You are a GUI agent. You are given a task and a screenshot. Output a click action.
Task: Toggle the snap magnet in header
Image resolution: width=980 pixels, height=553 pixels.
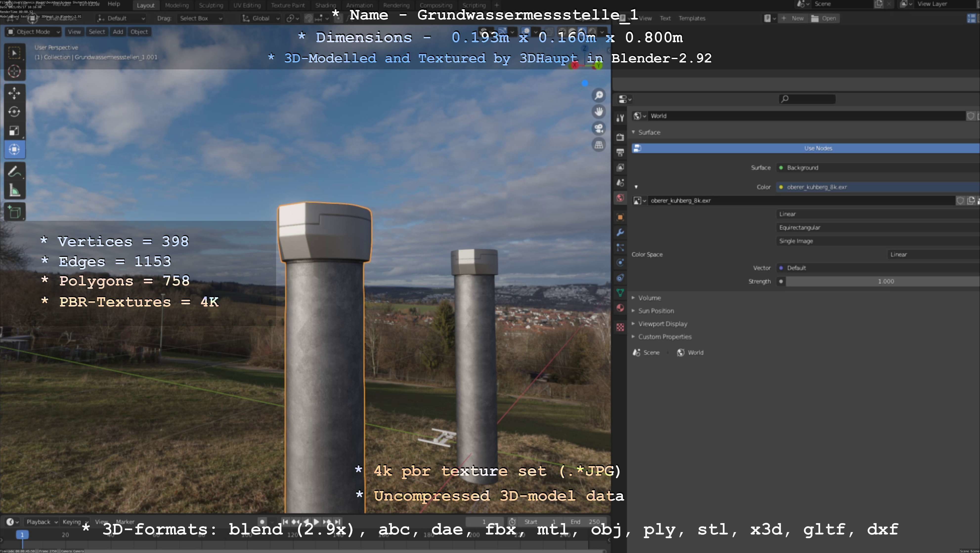pos(308,18)
